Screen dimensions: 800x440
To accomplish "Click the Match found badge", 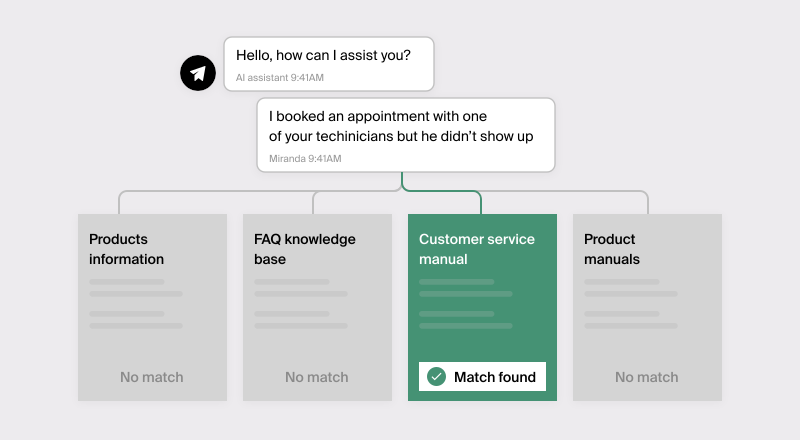I will 482,377.
